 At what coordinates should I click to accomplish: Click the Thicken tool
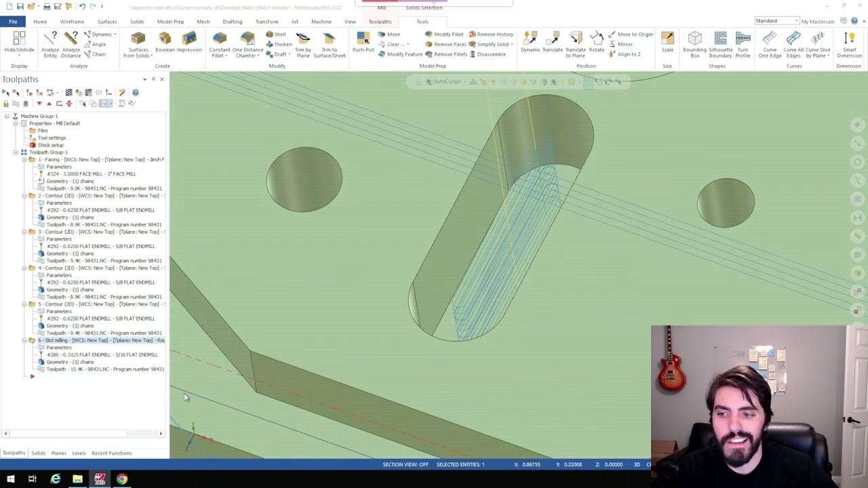279,44
